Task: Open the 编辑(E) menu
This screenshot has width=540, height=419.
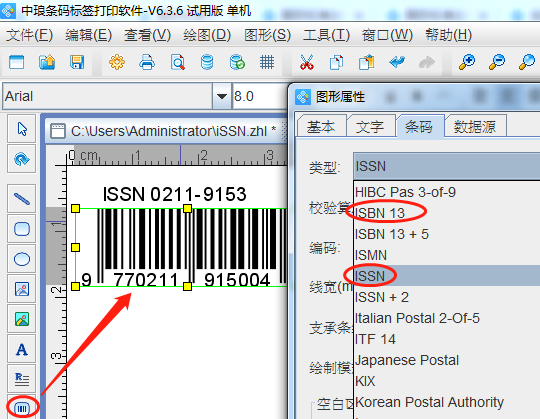Action: pyautogui.click(x=89, y=35)
